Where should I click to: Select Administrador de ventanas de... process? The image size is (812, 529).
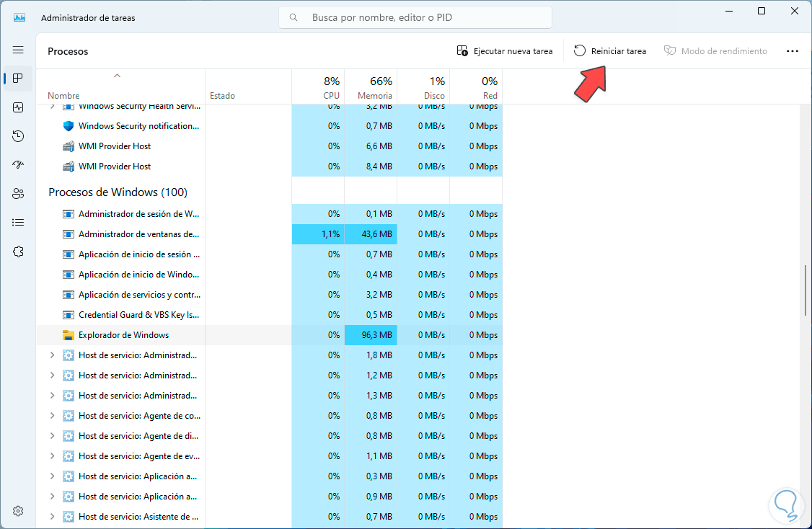(x=269, y=234)
